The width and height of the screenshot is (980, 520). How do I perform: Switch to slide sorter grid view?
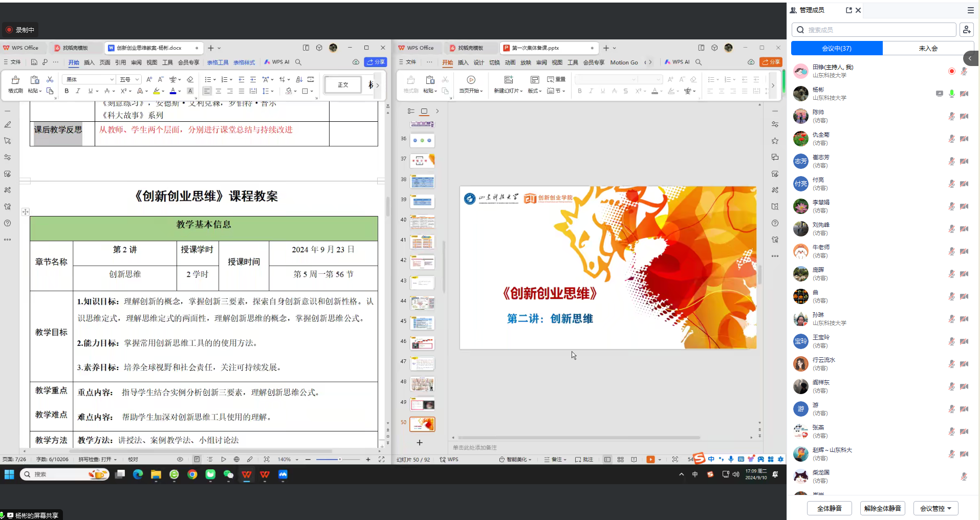[x=620, y=460]
